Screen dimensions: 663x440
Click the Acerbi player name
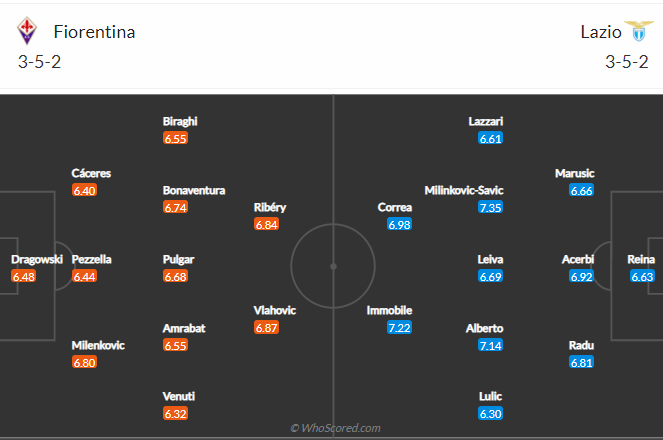(x=578, y=259)
